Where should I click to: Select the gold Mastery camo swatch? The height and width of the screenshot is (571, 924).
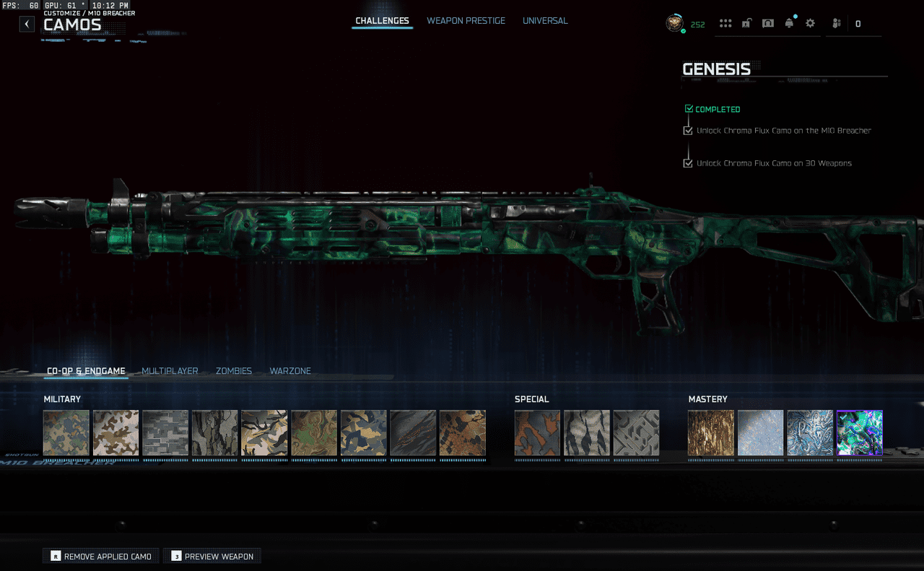tap(710, 433)
